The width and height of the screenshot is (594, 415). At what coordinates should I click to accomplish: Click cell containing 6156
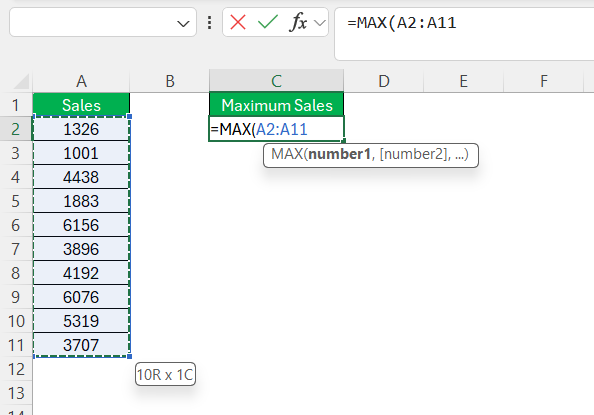pyautogui.click(x=81, y=225)
